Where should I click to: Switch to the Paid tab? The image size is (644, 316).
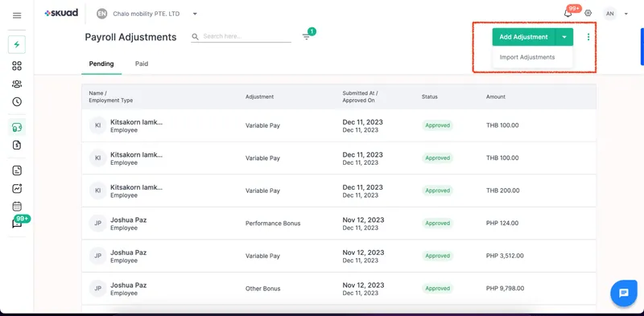[142, 64]
